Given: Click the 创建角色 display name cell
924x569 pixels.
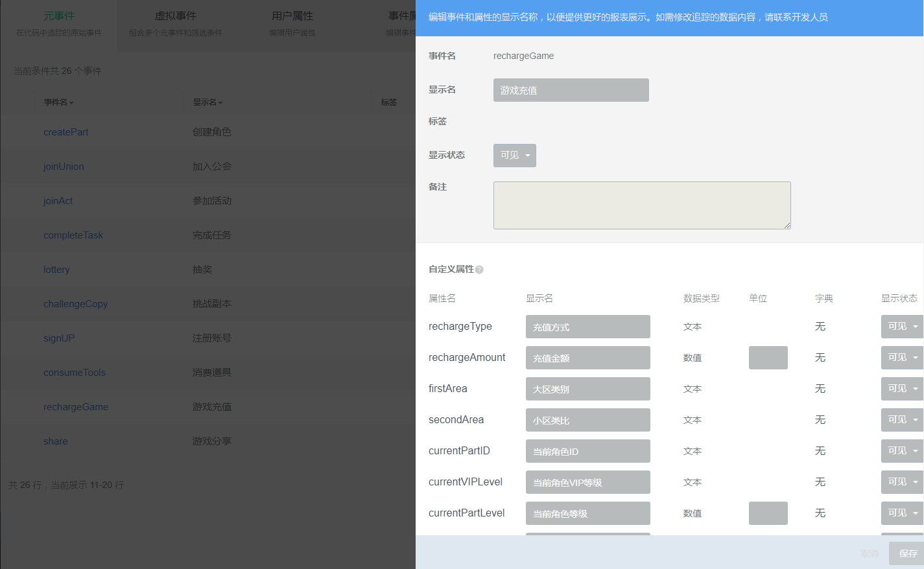Looking at the screenshot, I should point(212,132).
